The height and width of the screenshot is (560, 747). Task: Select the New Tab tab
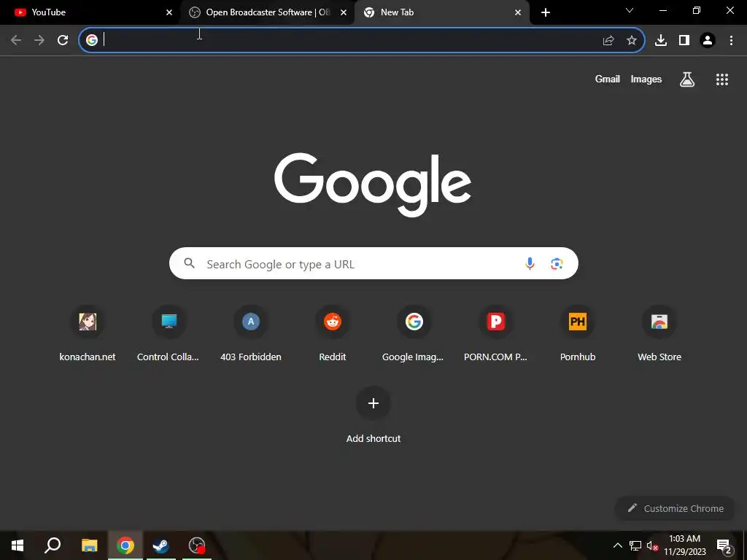point(441,12)
